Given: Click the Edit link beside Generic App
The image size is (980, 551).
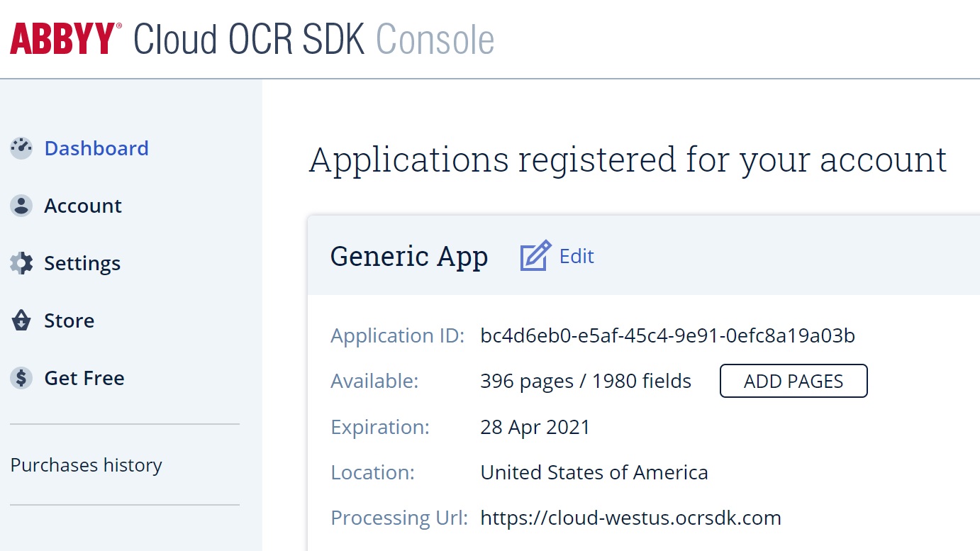Looking at the screenshot, I should 577,256.
